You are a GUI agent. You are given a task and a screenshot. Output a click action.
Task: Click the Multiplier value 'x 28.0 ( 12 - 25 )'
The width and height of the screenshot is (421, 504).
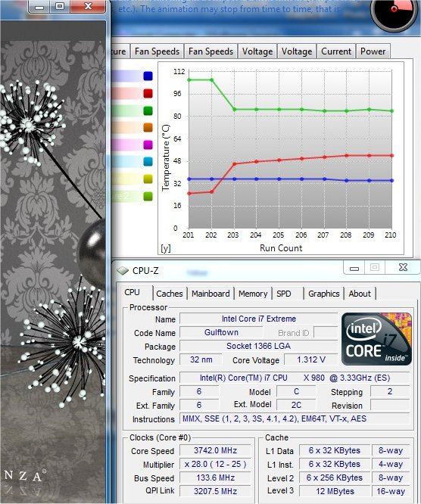pos(215,465)
